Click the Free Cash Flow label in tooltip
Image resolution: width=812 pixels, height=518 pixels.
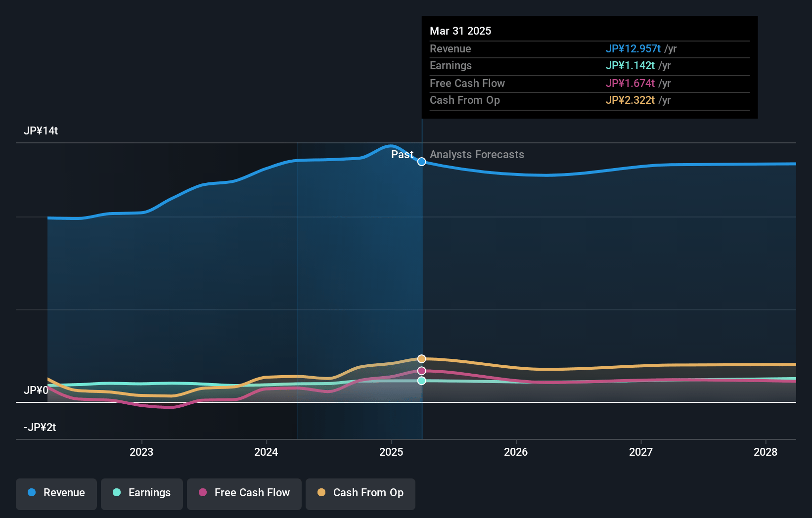tap(467, 83)
